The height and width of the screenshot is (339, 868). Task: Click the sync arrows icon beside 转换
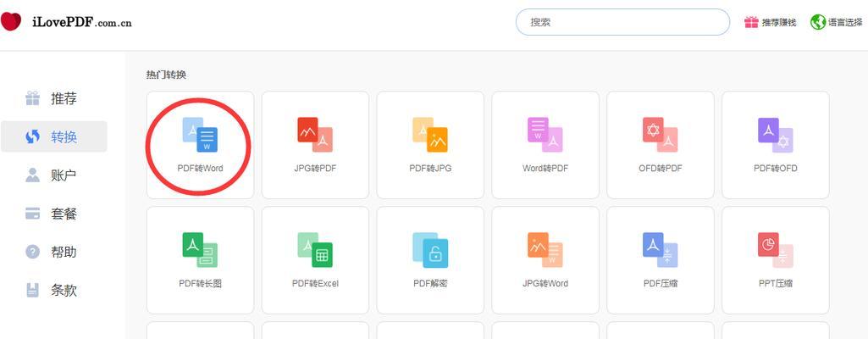[x=33, y=136]
